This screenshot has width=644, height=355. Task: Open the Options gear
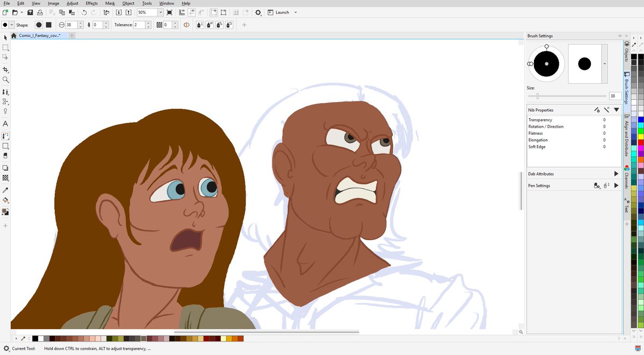tap(258, 12)
